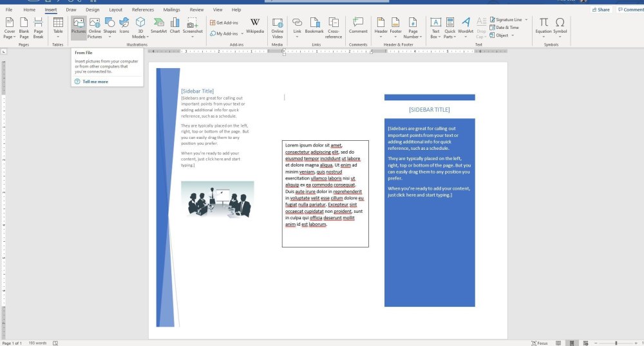Expand the Quick Parts menu
Screen dimensions: 644x346
point(450,28)
